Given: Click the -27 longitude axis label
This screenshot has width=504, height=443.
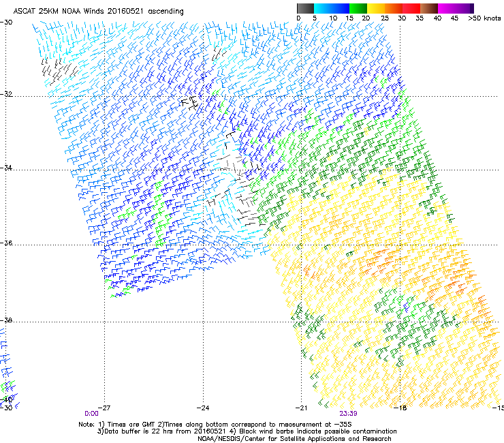Looking at the screenshot, I should tap(104, 408).
